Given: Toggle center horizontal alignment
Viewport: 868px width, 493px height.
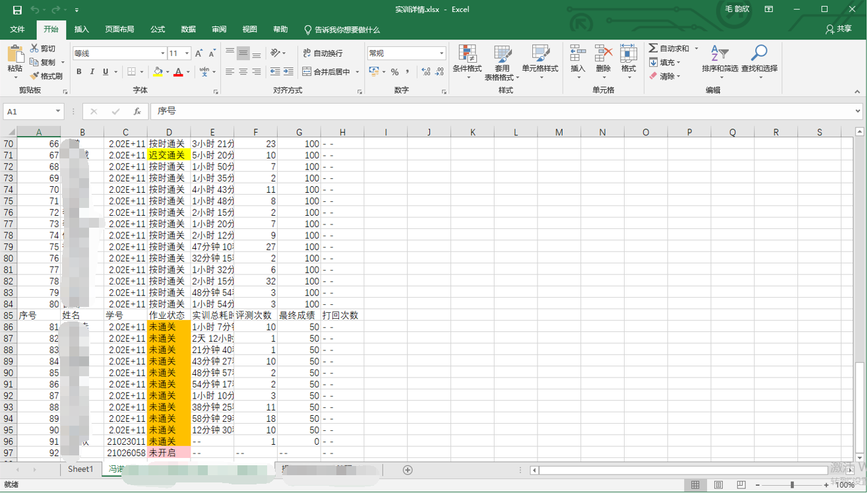Looking at the screenshot, I should [x=243, y=71].
